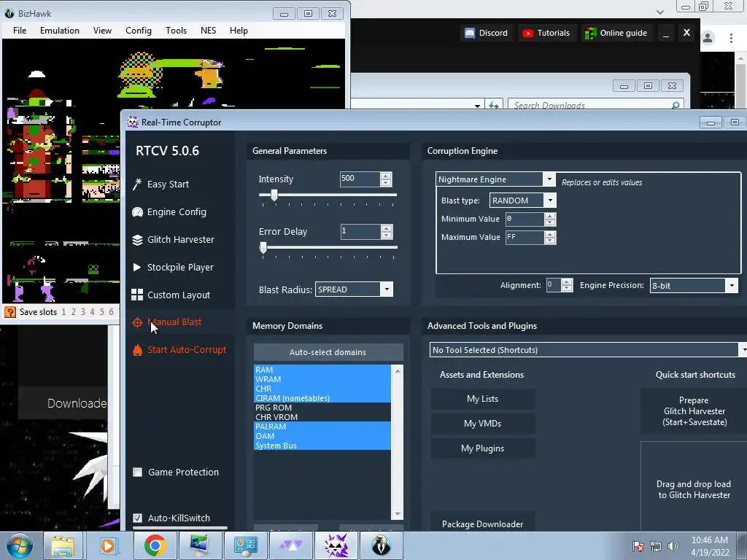The height and width of the screenshot is (560, 747).
Task: Open Corruption Engine dropdown (Nightmare Engine)
Action: pos(549,179)
